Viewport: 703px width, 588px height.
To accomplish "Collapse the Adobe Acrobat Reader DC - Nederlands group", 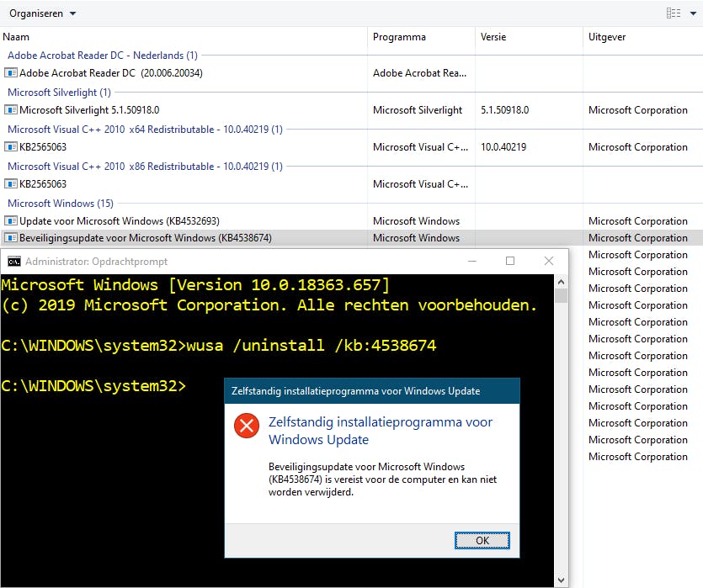I will click(x=103, y=56).
